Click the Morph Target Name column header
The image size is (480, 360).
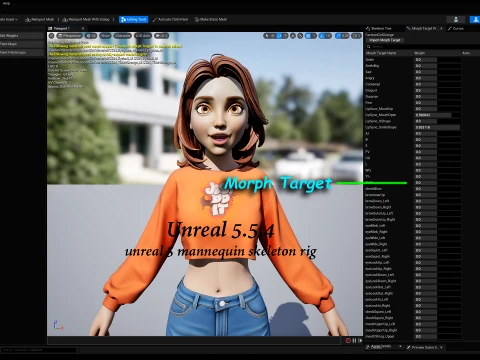(x=381, y=53)
